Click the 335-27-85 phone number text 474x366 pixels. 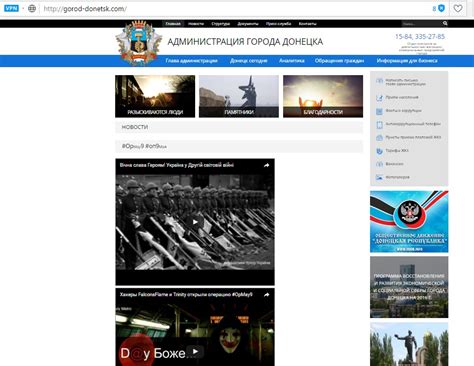click(430, 37)
